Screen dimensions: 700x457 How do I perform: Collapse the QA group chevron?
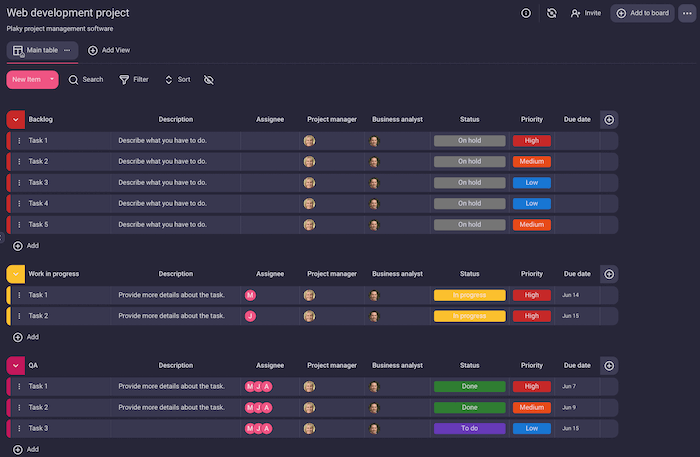click(x=16, y=365)
